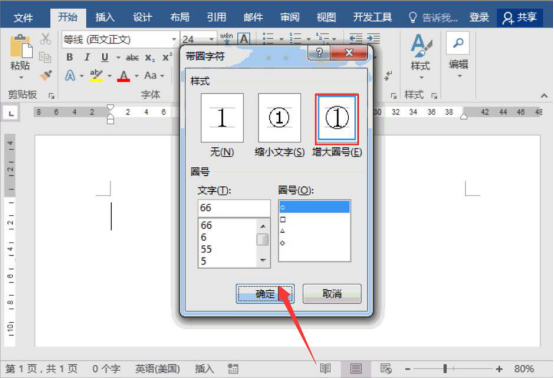
Task: Open the font name dropdown
Action: tap(174, 39)
